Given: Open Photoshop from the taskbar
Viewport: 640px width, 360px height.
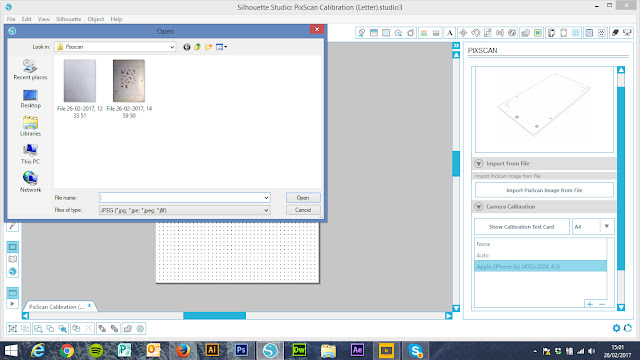Looking at the screenshot, I should pos(241,350).
